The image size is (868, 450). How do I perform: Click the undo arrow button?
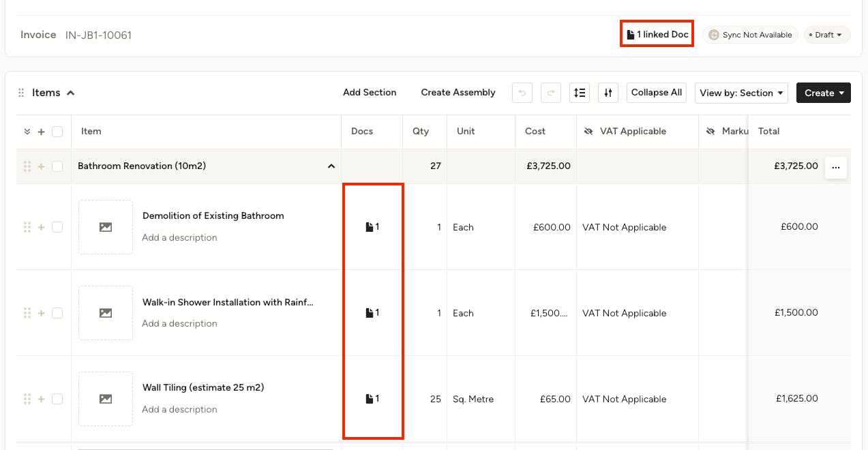click(x=522, y=93)
